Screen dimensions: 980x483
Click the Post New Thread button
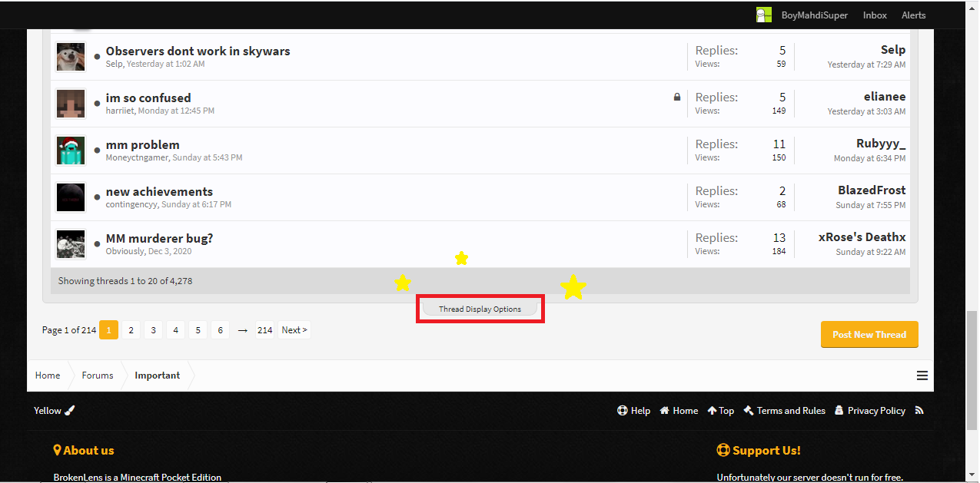[x=869, y=334]
